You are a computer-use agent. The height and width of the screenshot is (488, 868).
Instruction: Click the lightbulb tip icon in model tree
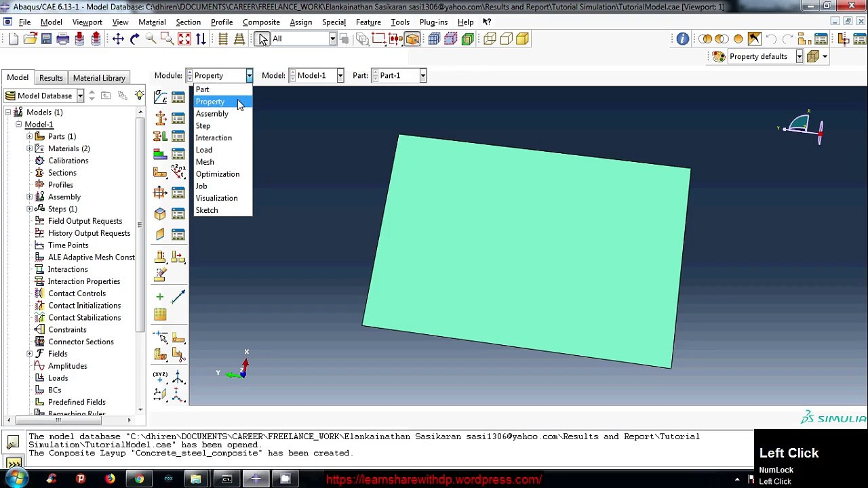(139, 96)
